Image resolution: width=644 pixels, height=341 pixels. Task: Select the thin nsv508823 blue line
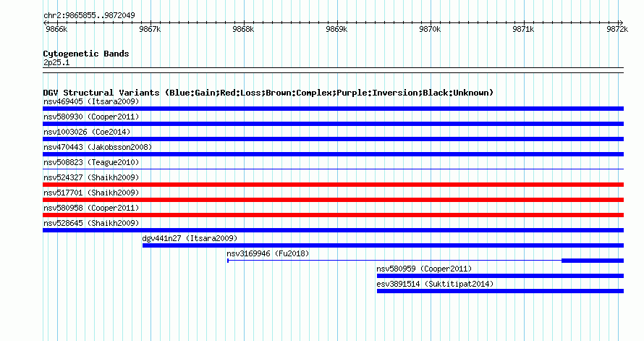[x=333, y=169]
